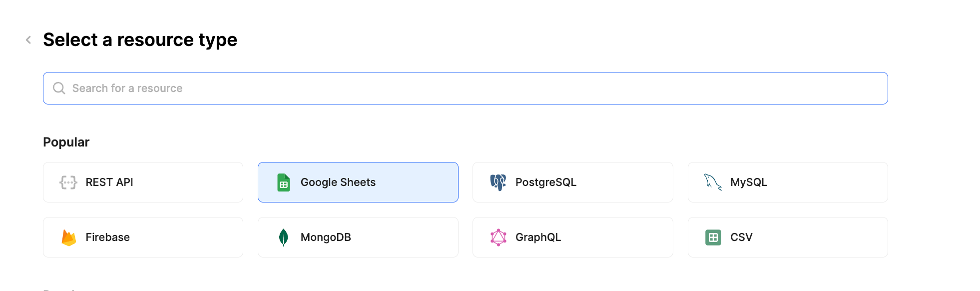
Task: Pick the GraphQL resource card
Action: (572, 237)
